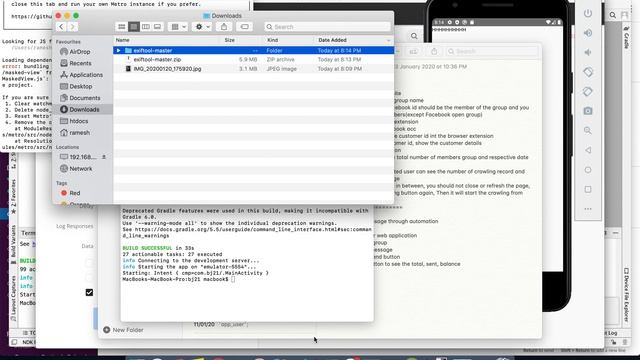
Task: Click emulator overview square button
Action: [x=588, y=189]
